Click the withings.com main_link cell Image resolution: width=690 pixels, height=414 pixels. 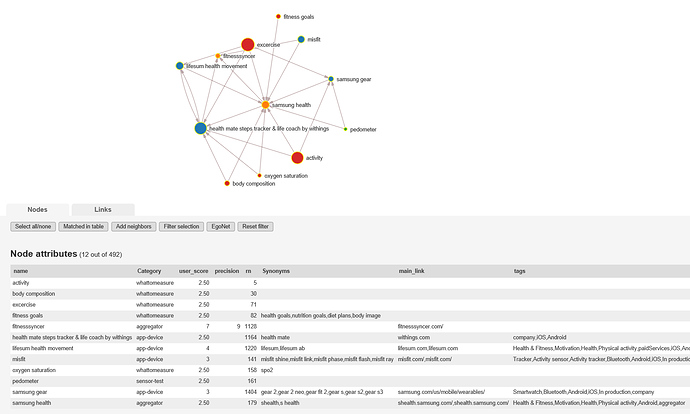tap(414, 337)
